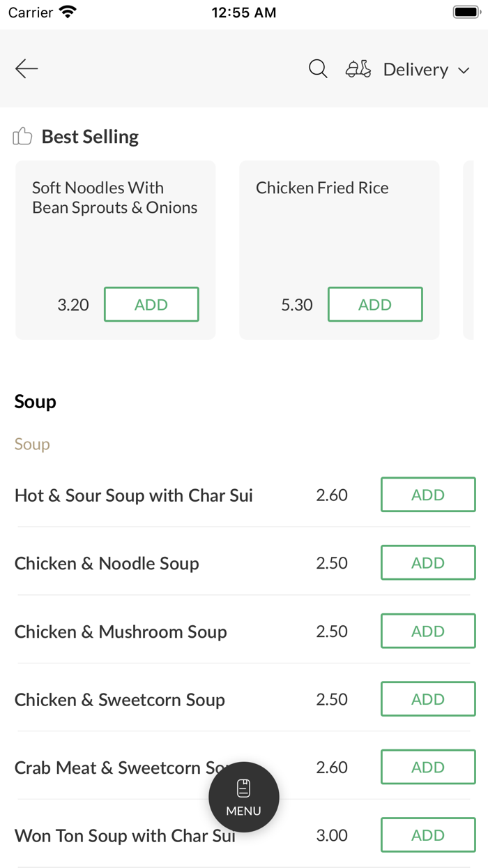Viewport: 488px width, 868px height.
Task: Tap the Wi-Fi icon in status bar
Action: (x=67, y=11)
